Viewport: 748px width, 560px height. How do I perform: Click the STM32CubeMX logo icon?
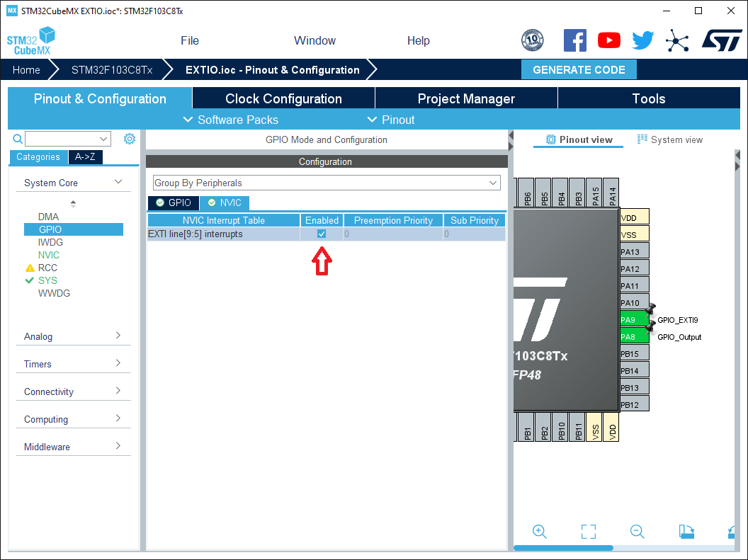31,41
